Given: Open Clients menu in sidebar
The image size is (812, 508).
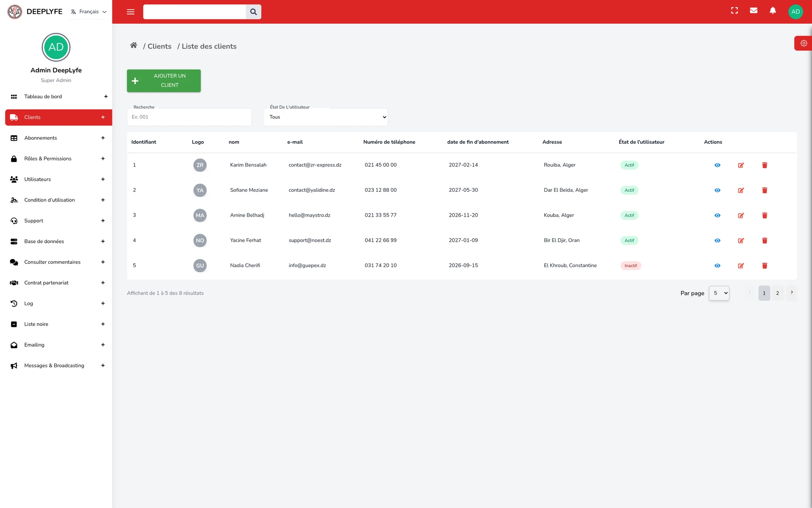Looking at the screenshot, I should pos(58,117).
